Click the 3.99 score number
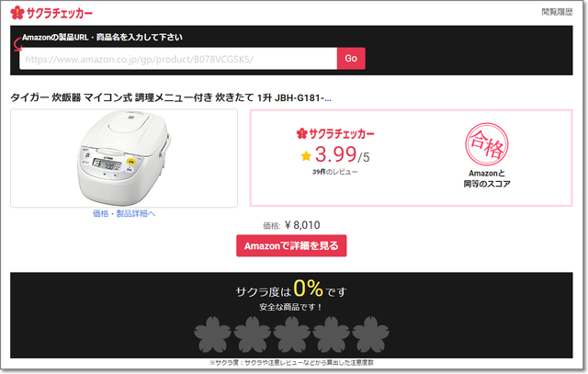 (335, 154)
